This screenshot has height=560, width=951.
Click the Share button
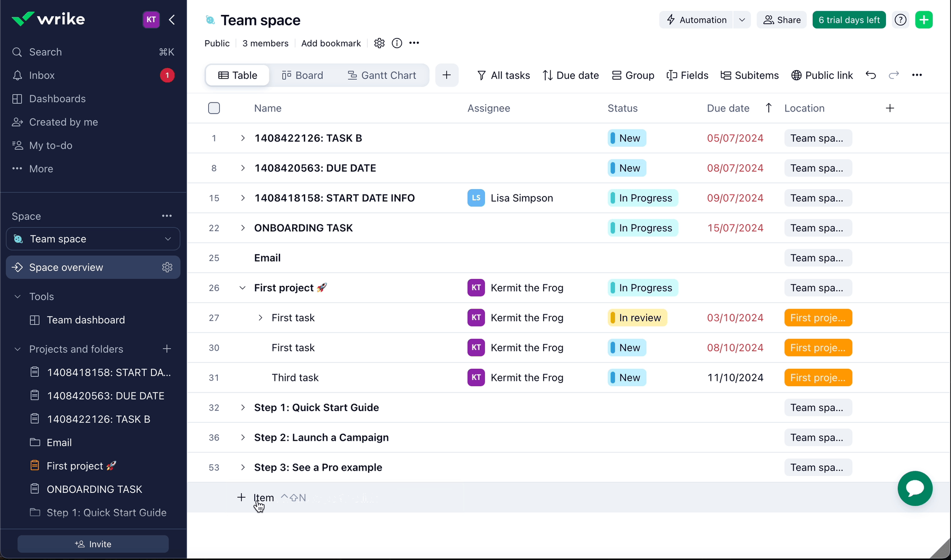781,20
